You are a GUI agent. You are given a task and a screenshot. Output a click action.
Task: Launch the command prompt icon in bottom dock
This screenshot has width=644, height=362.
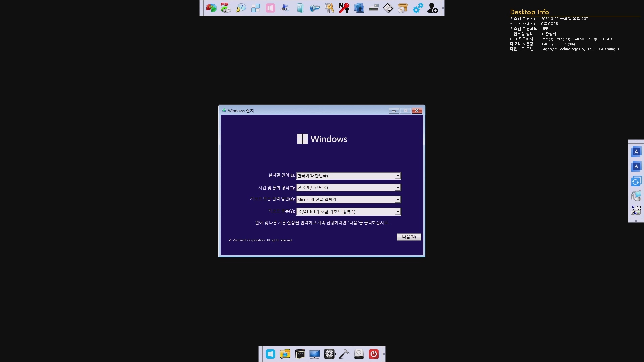click(x=300, y=354)
